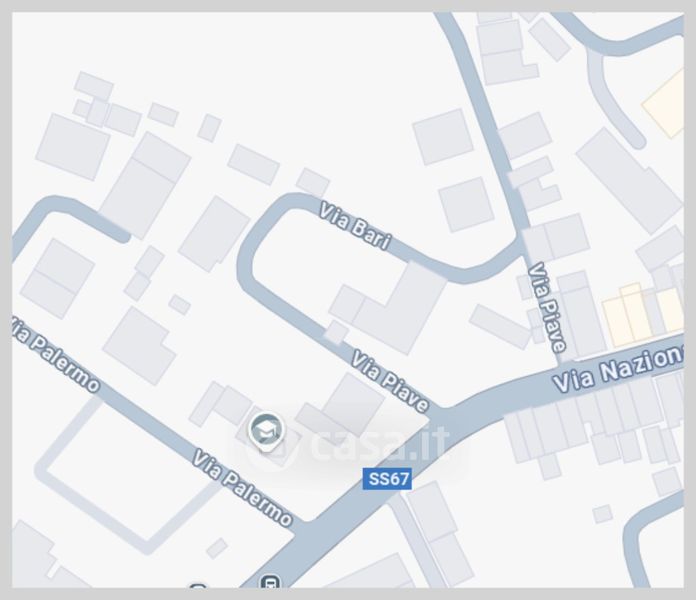The image size is (696, 600).
Task: Click the Via Bari street label
Action: [x=356, y=226]
